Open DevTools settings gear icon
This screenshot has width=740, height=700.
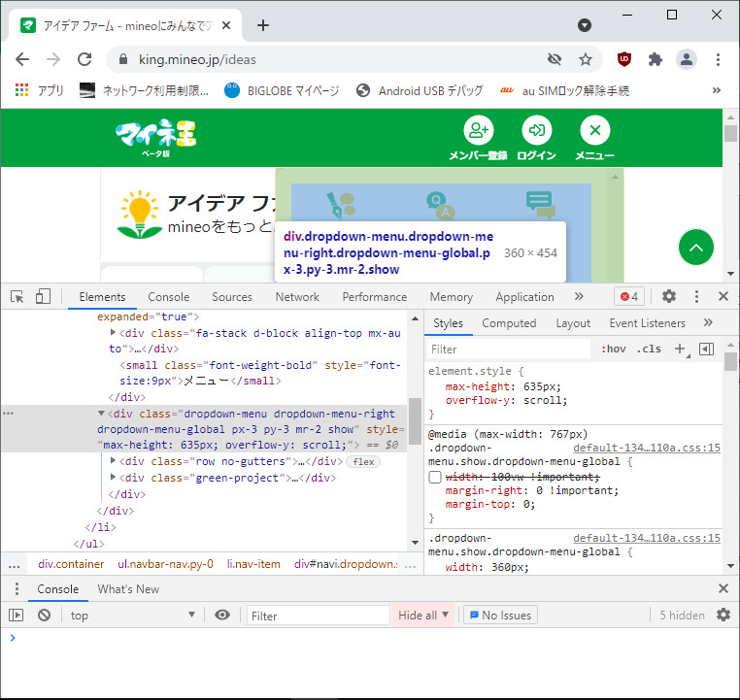669,297
